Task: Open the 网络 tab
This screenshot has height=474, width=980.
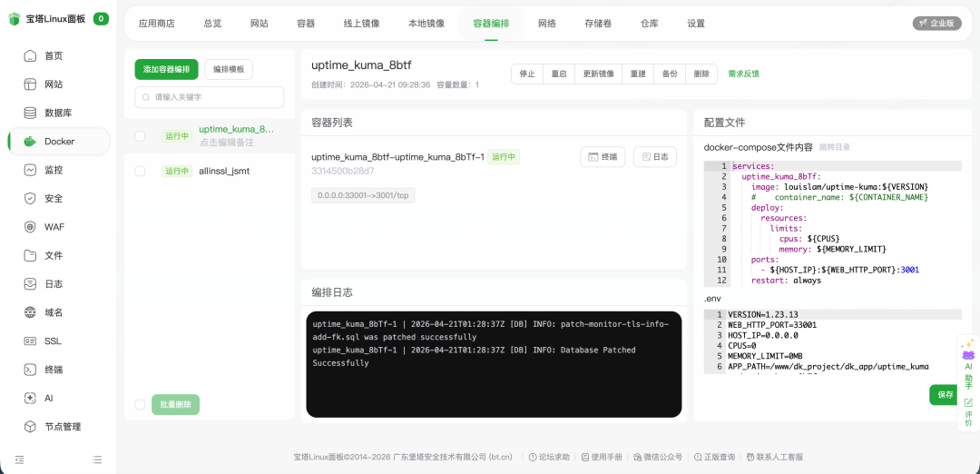Action: coord(547,24)
